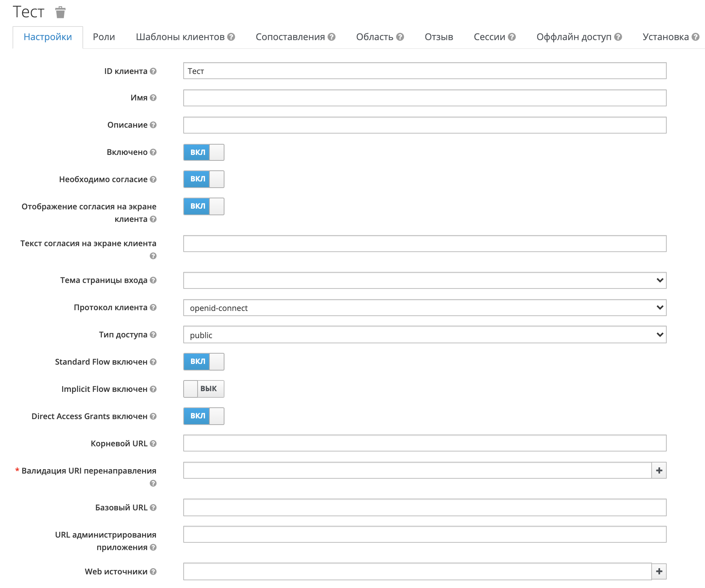Enable the Implicit Flow toggle
The image size is (705, 588).
(203, 389)
